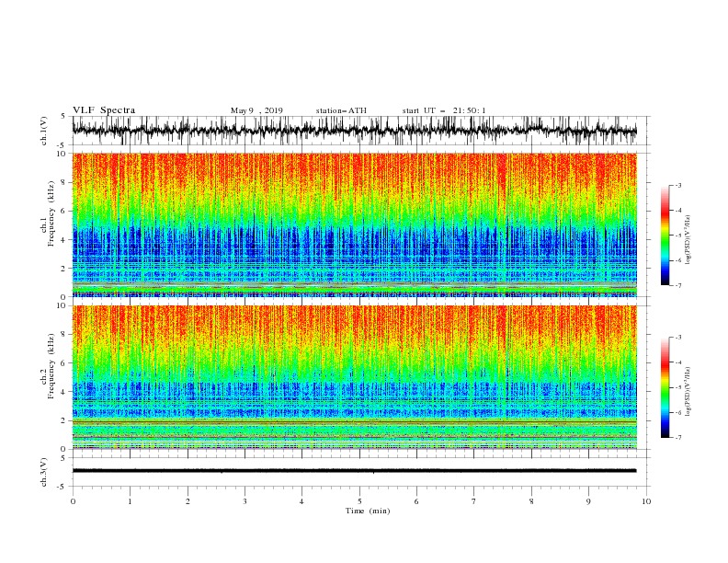Click the 'ch.1(V)' waveform axis label
This screenshot has height=563, width=728.
(44, 131)
